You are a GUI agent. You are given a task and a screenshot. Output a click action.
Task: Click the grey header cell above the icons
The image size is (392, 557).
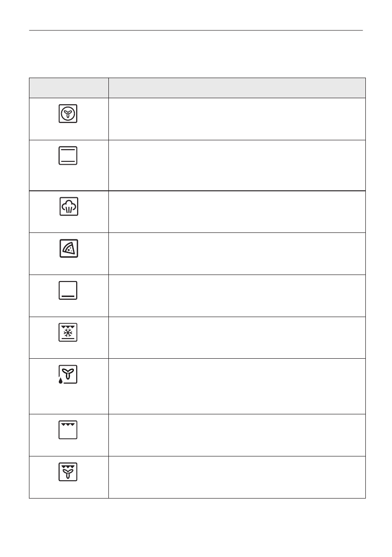pyautogui.click(x=69, y=88)
